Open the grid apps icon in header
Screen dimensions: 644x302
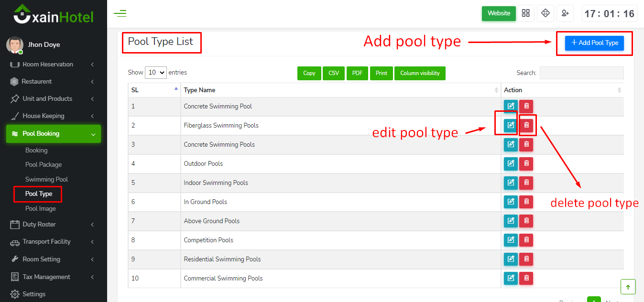[526, 13]
